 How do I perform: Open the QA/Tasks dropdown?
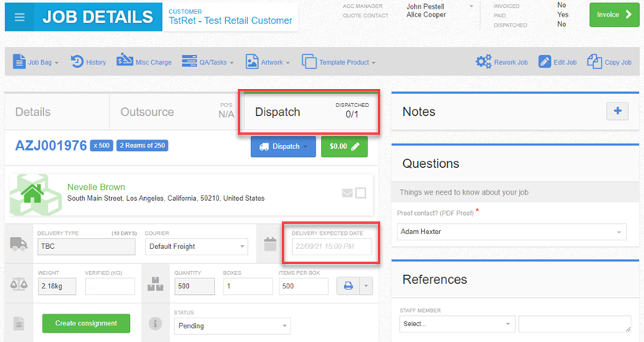click(207, 62)
